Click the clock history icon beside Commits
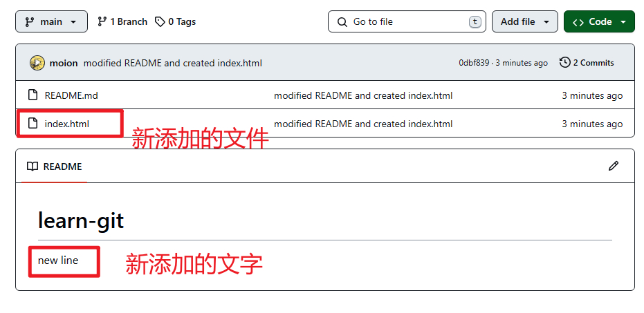Viewport: 644px width, 313px height. tap(565, 63)
